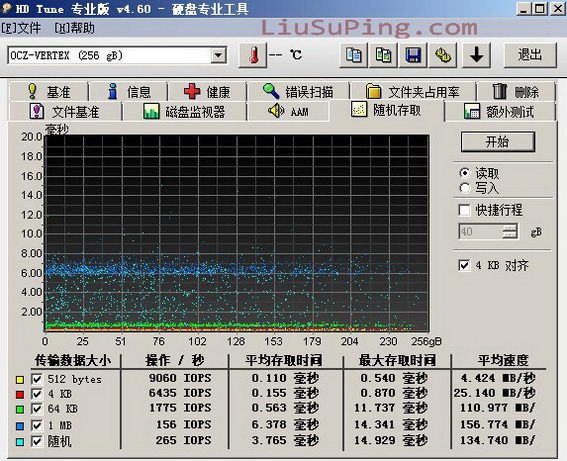
Task: Click the floppy disk save icon
Action: click(x=413, y=55)
